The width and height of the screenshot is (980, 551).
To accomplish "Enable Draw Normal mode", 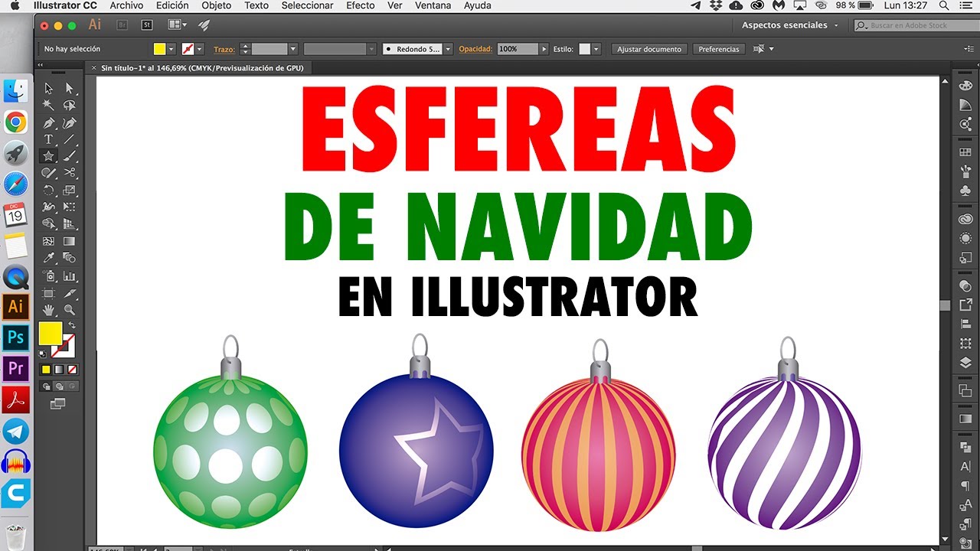I will tap(45, 386).
